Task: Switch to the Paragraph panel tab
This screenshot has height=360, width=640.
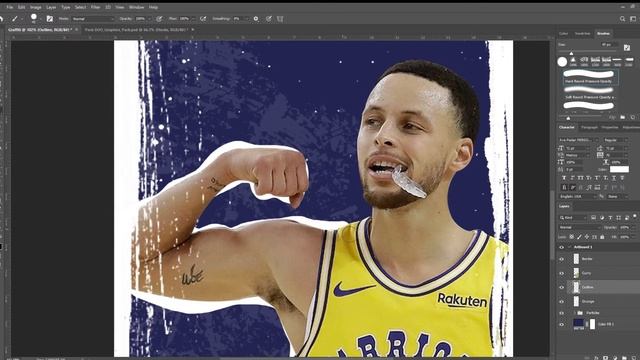Action: click(x=589, y=127)
